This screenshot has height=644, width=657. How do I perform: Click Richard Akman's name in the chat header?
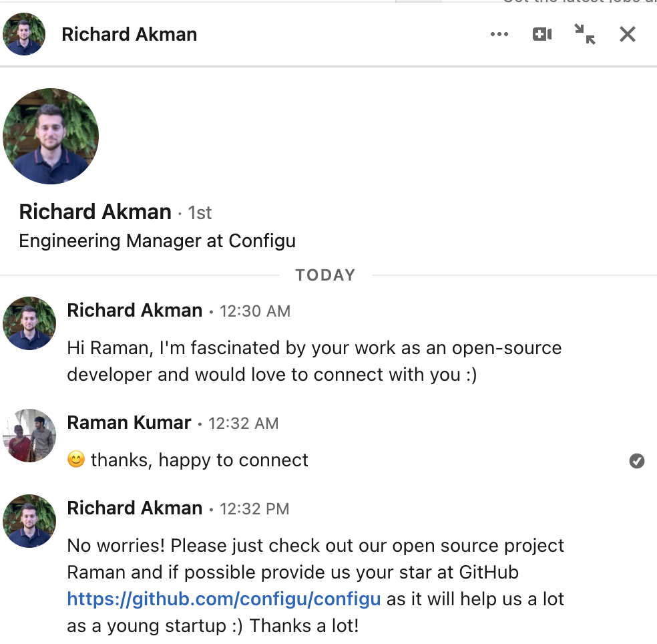(129, 33)
